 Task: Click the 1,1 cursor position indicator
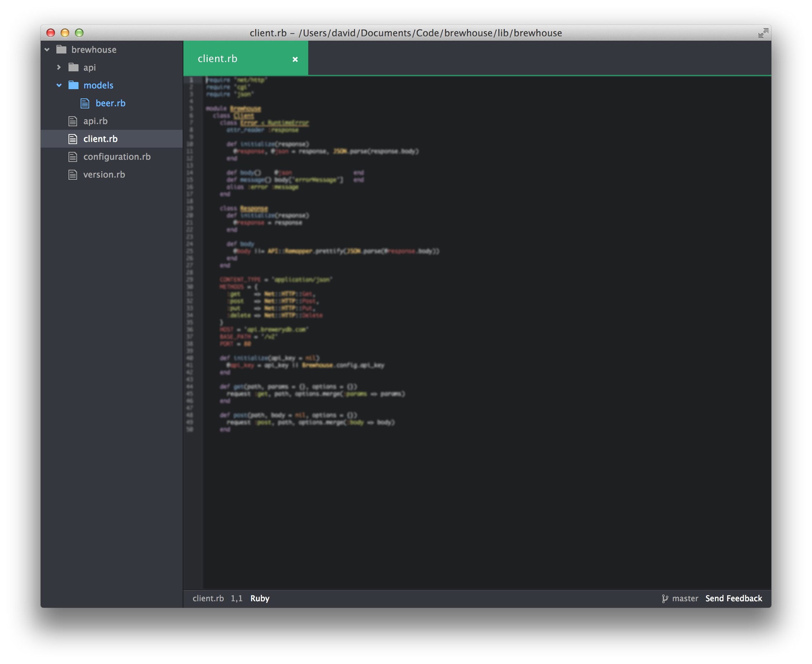click(237, 599)
